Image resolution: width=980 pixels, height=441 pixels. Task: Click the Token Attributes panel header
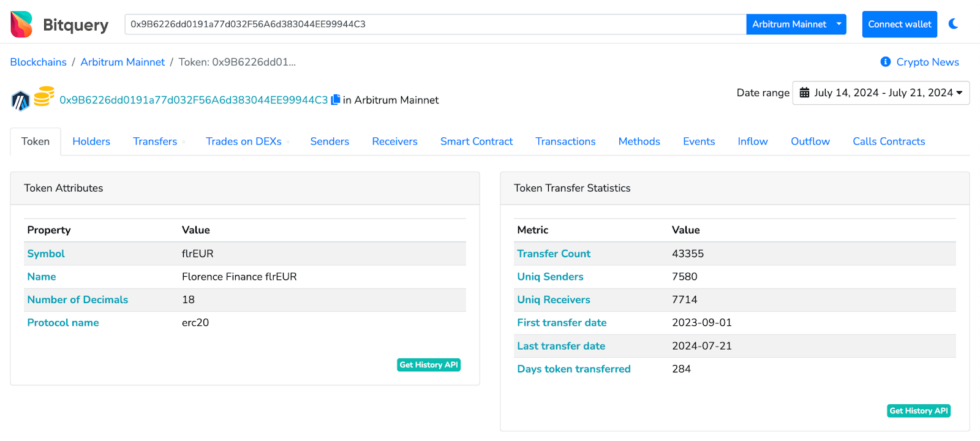click(245, 188)
